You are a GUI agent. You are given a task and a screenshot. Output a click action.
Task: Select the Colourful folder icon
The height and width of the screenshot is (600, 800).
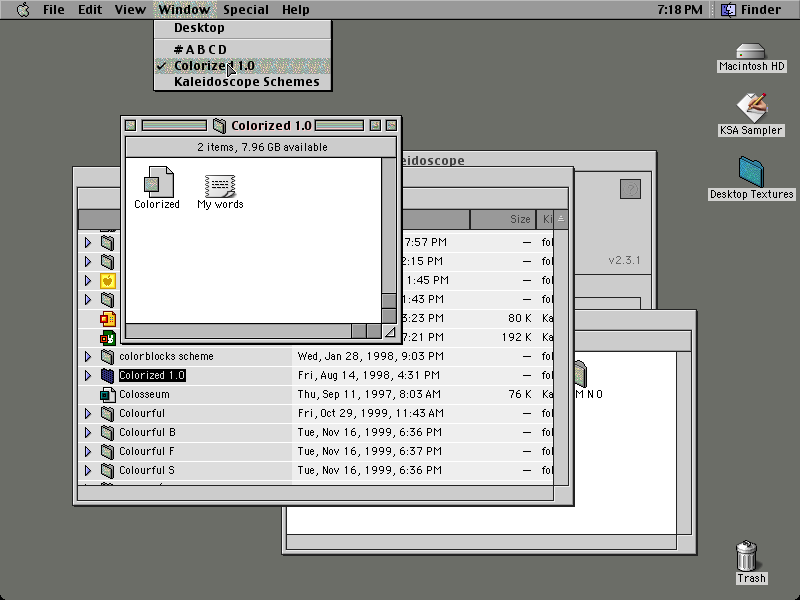point(107,413)
